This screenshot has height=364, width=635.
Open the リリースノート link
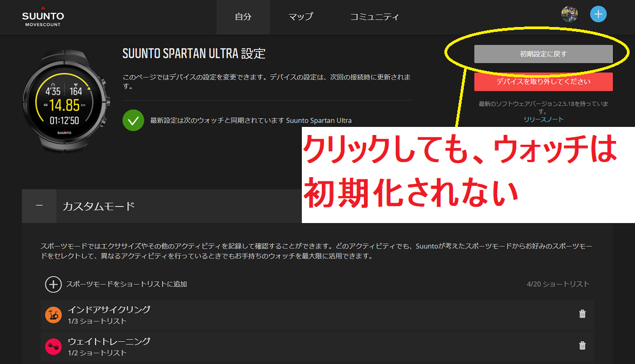coord(543,119)
